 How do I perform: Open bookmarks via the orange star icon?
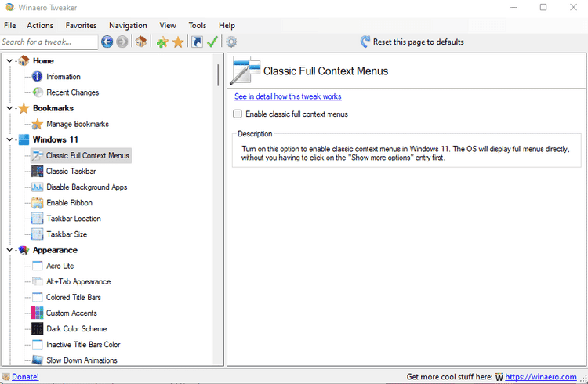[178, 42]
